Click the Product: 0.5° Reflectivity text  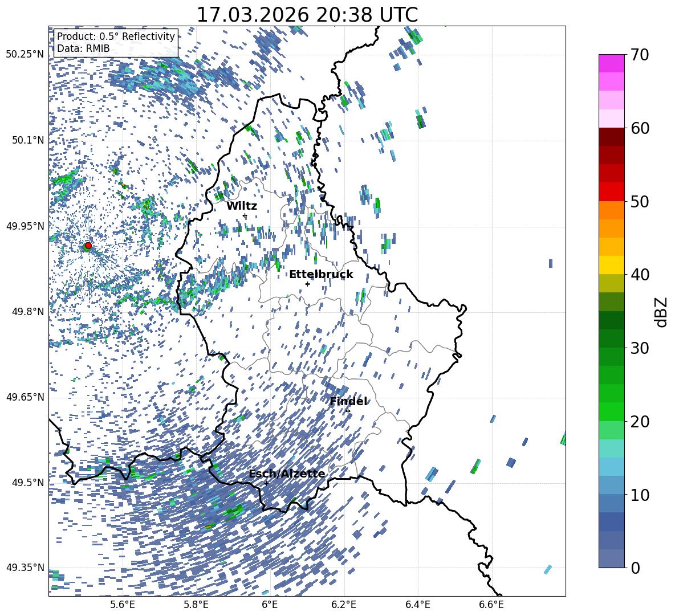(116, 36)
